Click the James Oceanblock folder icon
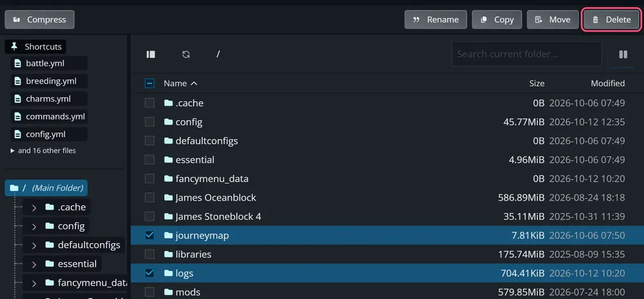Image resolution: width=644 pixels, height=299 pixels. pos(168,197)
